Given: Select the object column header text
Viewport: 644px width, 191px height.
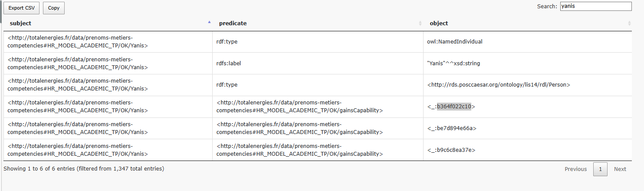Looking at the screenshot, I should pos(439,23).
